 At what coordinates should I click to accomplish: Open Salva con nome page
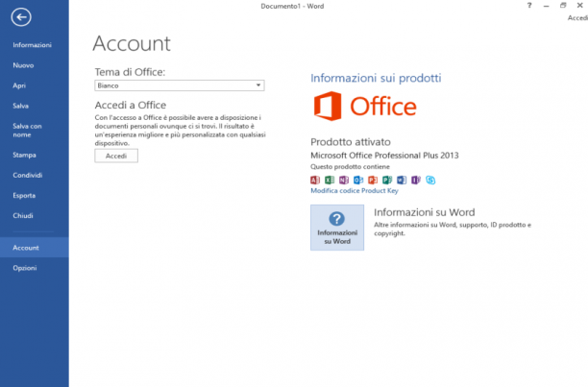pos(27,131)
